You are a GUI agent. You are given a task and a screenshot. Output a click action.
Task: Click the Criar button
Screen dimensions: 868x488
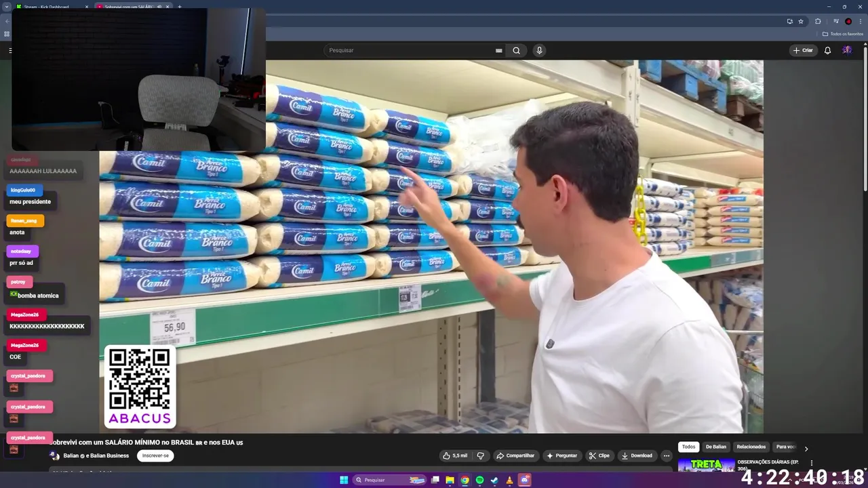(x=803, y=50)
